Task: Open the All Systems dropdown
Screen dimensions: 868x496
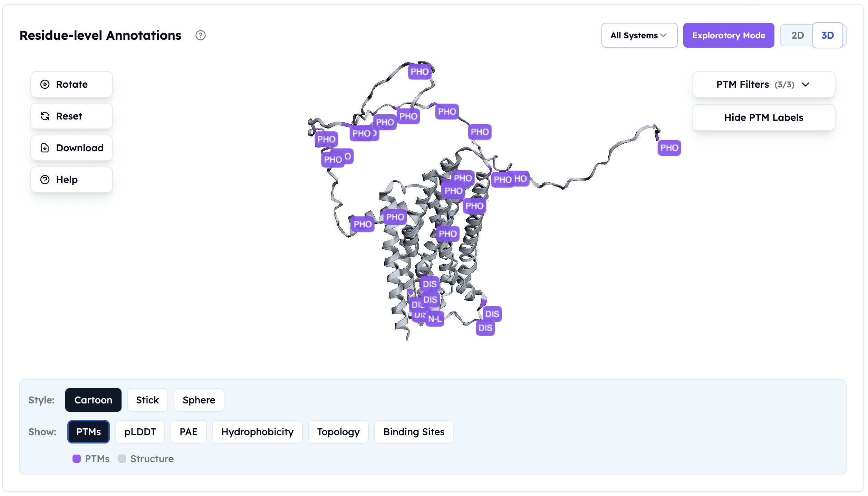Action: tap(639, 35)
